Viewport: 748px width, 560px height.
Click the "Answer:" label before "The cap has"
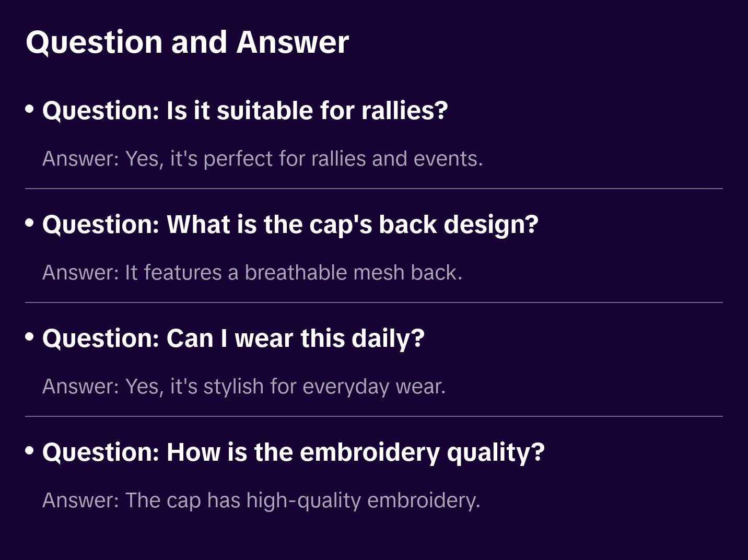click(x=81, y=500)
